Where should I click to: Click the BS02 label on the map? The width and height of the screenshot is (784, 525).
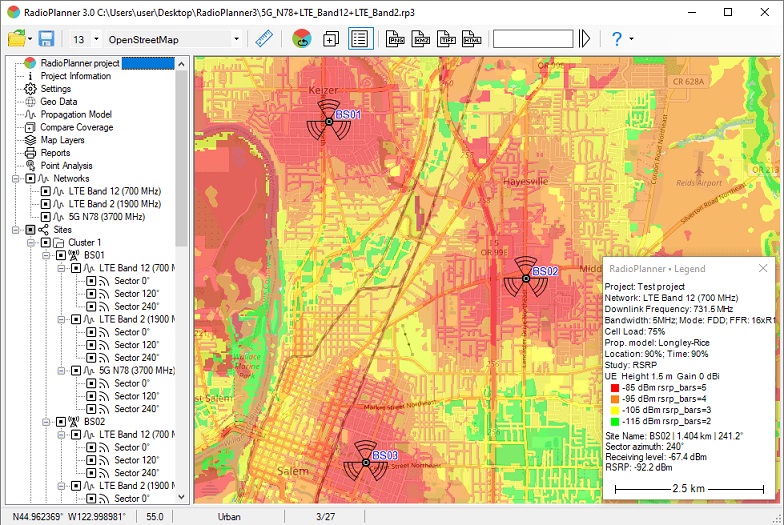pos(545,272)
